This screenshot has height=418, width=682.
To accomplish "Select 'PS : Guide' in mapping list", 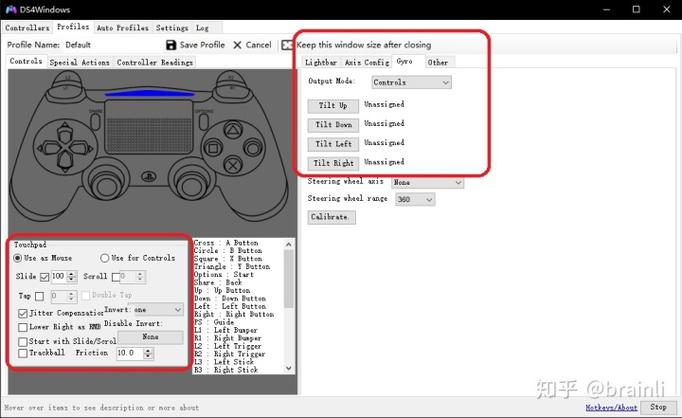I will [214, 322].
